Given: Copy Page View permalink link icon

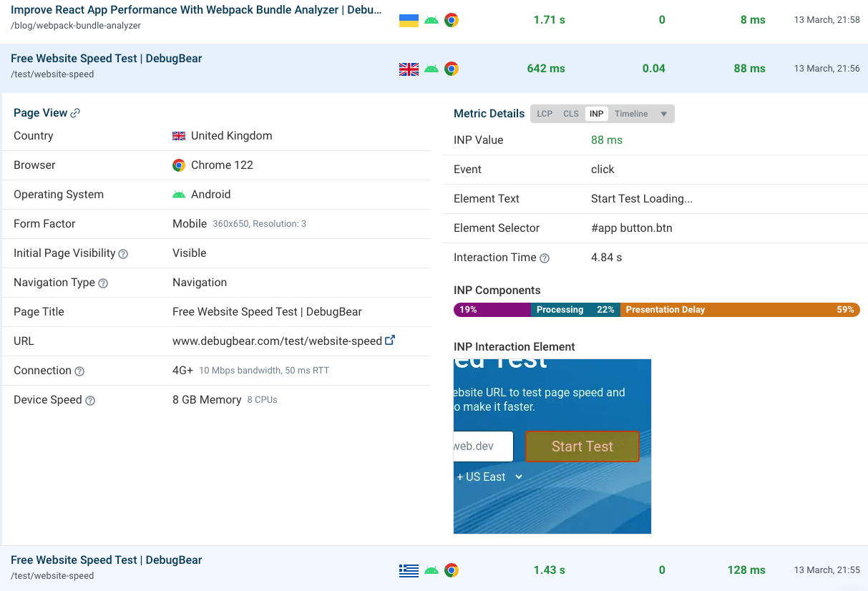Looking at the screenshot, I should coord(75,113).
